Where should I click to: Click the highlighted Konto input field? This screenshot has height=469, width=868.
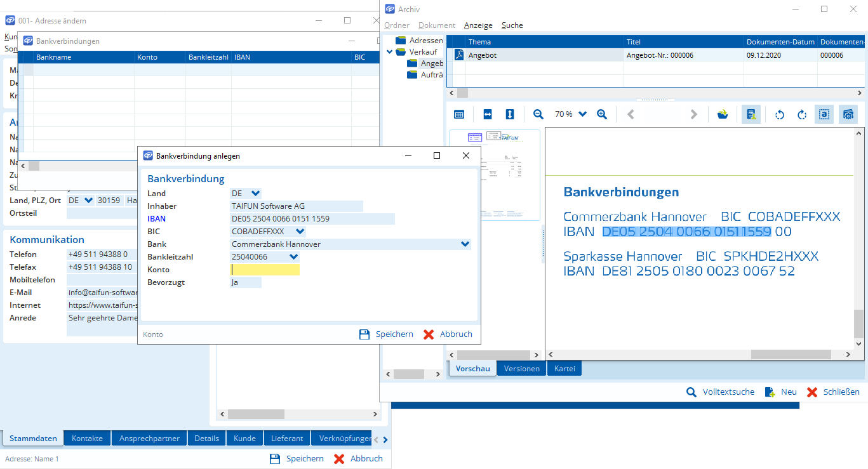(x=265, y=270)
